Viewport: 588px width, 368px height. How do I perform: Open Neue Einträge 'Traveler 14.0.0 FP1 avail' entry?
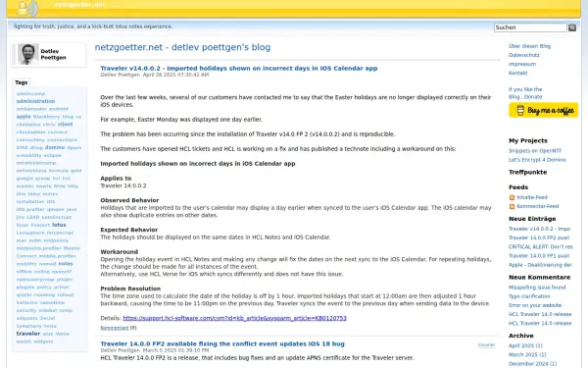[539, 256]
